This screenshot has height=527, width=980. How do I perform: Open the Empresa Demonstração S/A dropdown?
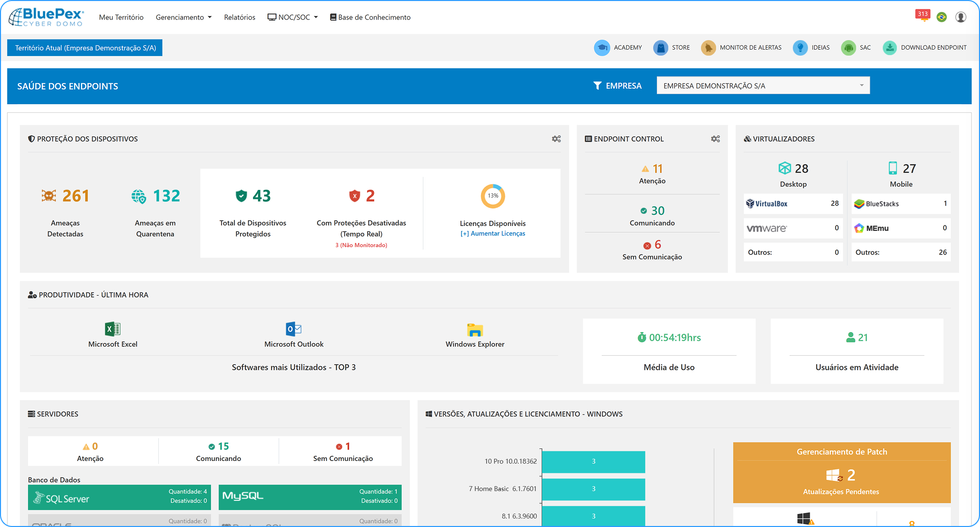[x=763, y=86]
